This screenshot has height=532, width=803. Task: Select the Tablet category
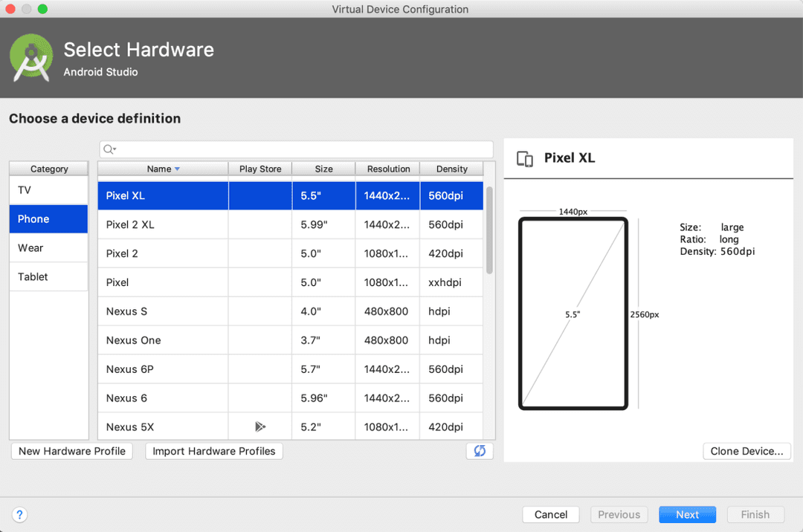pos(48,276)
